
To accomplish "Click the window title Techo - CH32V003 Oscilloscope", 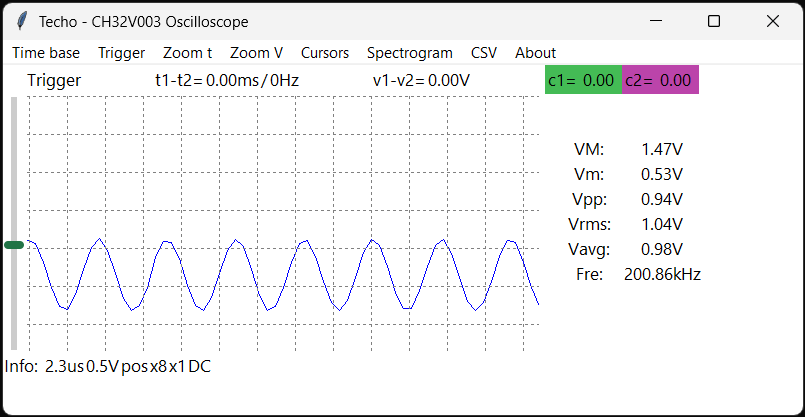I will coord(144,22).
